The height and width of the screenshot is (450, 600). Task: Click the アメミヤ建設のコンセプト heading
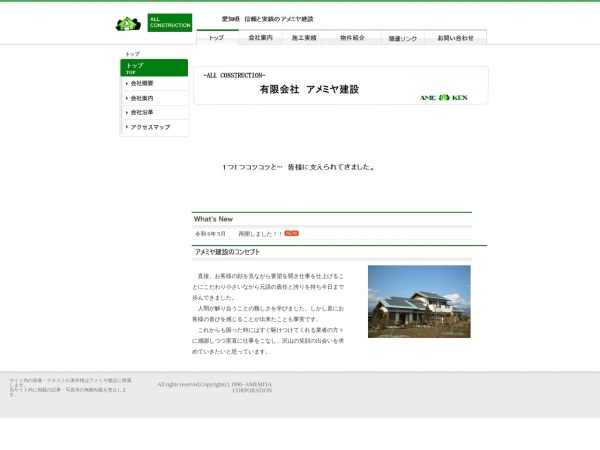tap(227, 252)
